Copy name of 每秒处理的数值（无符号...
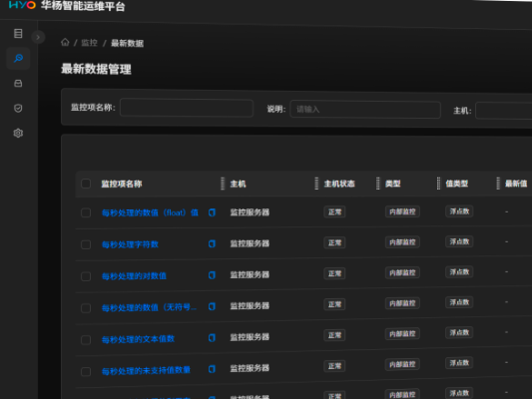 212,306
